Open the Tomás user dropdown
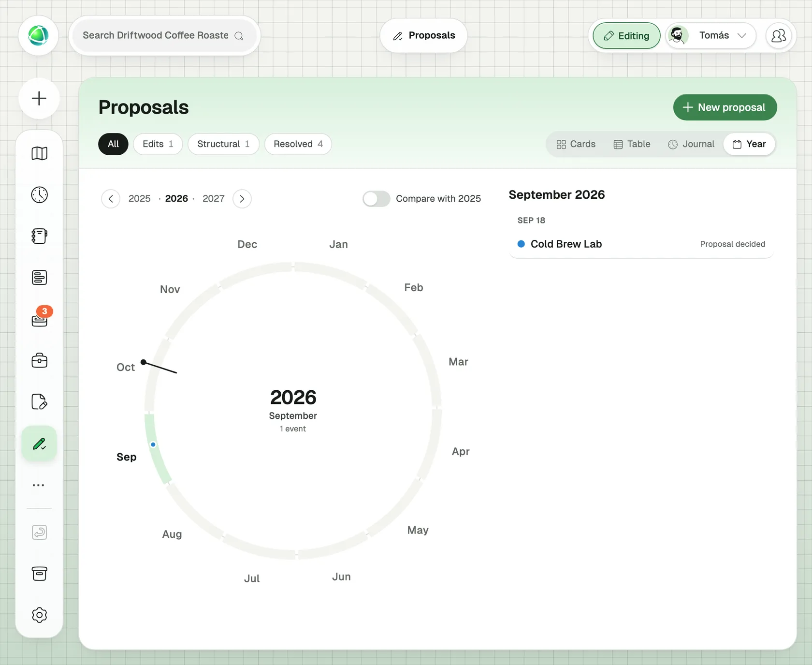 pos(710,36)
